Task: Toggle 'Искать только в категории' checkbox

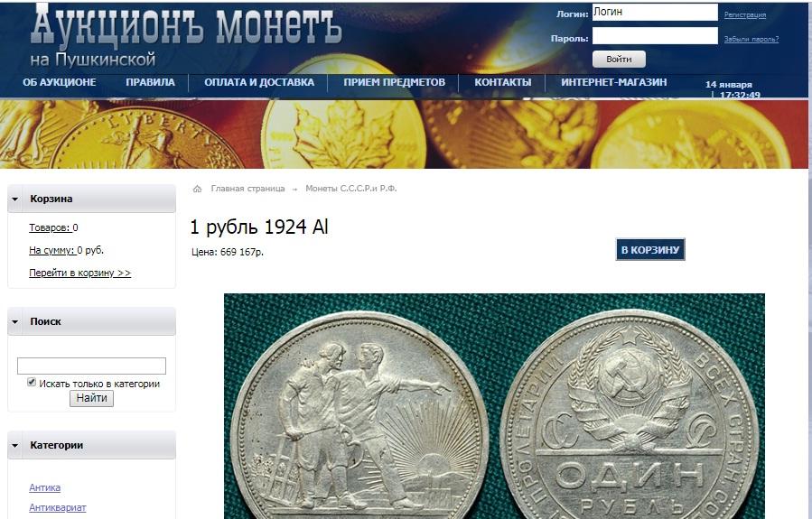Action: (x=32, y=382)
